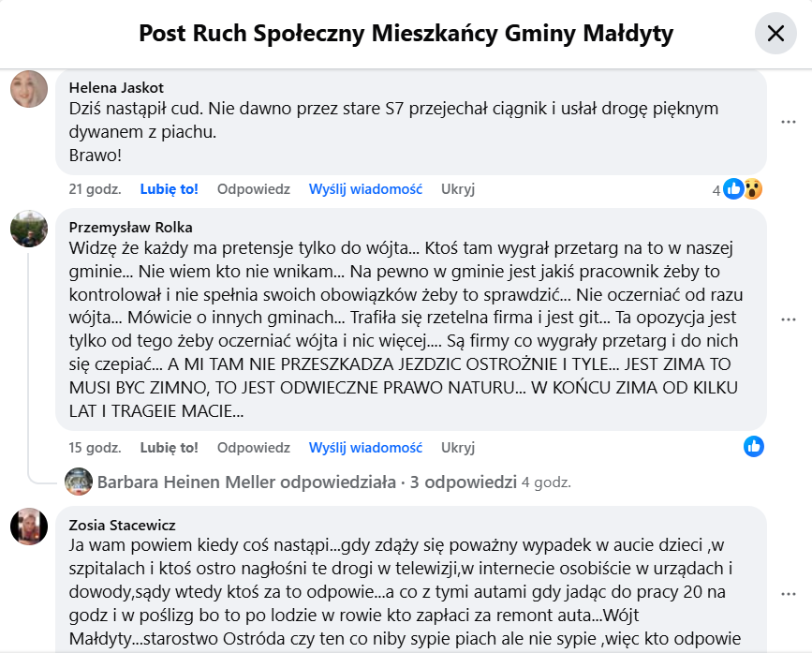The width and height of the screenshot is (812, 653).
Task: Open Przemysław Rolka's profile picture
Action: point(29,228)
